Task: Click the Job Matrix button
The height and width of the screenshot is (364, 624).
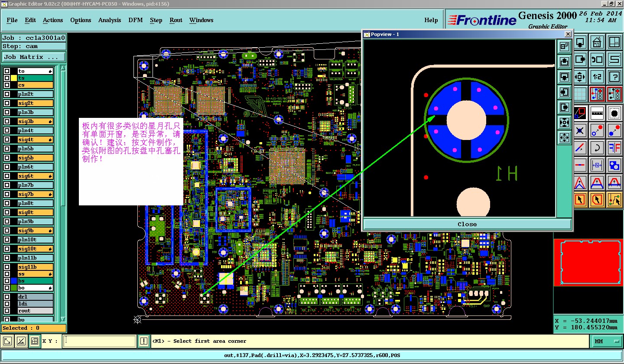Action: click(x=34, y=57)
